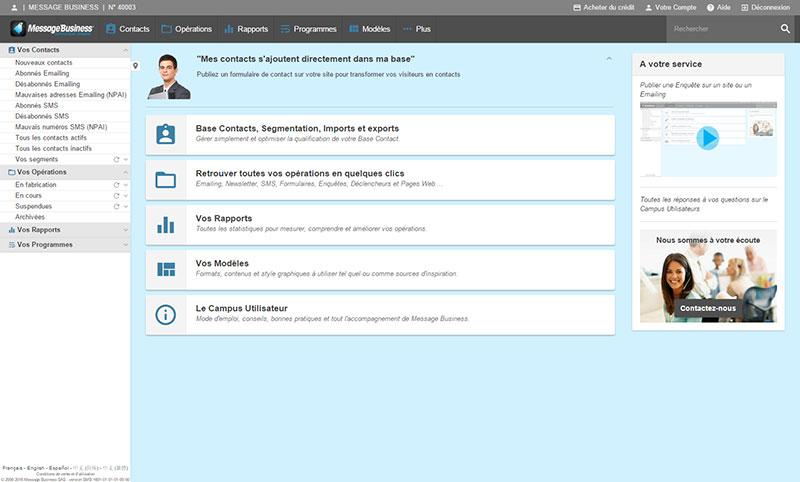
Task: Open Vos Rapports card title
Action: coord(223,218)
